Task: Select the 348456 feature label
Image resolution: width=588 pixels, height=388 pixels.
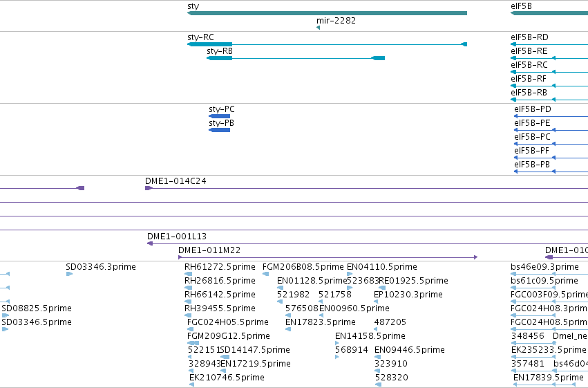Action: coord(528,336)
